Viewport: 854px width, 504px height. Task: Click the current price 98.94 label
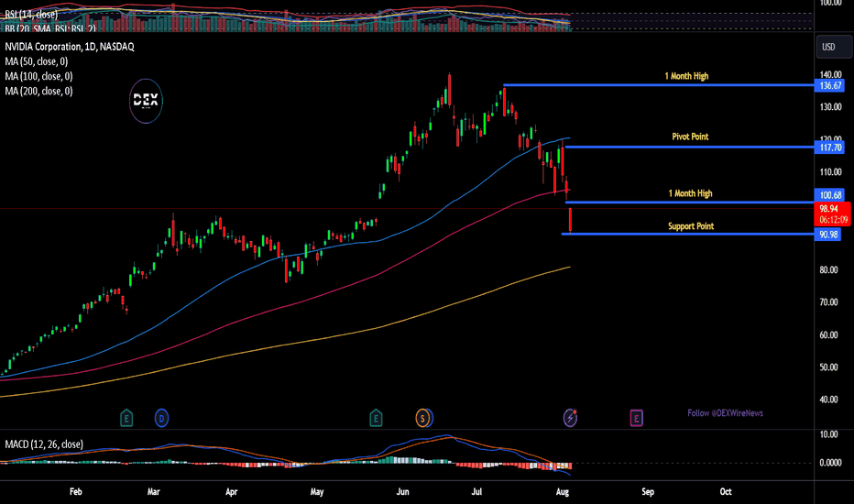[x=832, y=214]
